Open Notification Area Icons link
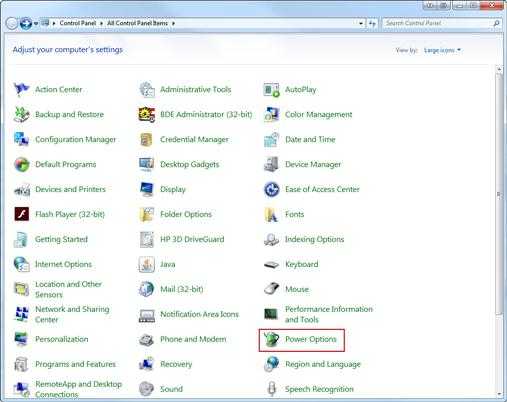The image size is (507, 402). click(199, 314)
